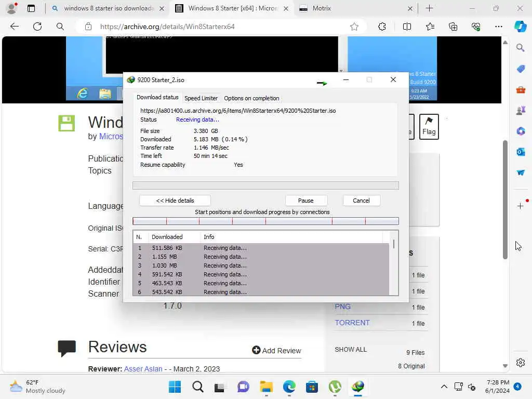Click the Edge sidebar Search icon
Viewport: 532px width, 399px height.
[521, 48]
